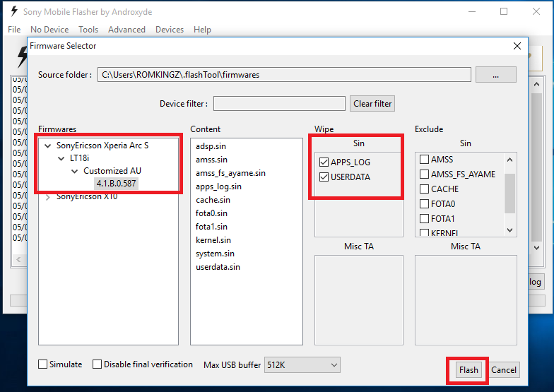Check AMSS_FS_AYAME exclude checkbox

tap(424, 174)
